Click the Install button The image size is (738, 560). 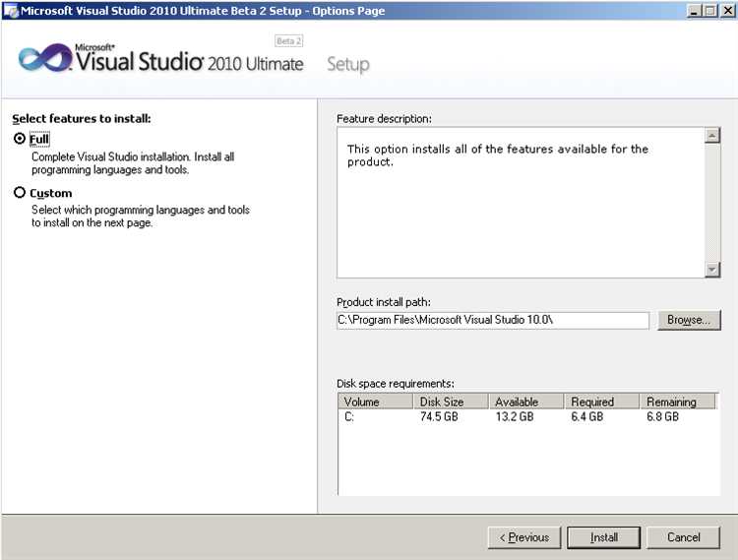[603, 537]
